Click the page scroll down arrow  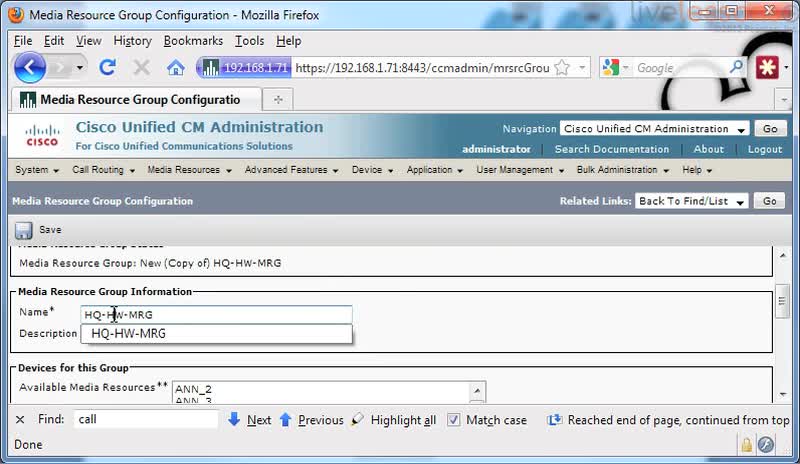point(783,395)
